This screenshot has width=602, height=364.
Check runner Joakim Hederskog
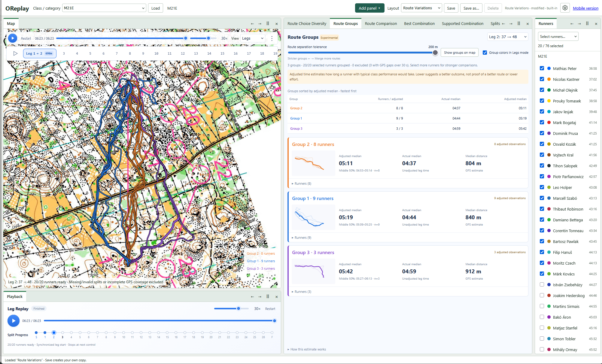pos(542,296)
